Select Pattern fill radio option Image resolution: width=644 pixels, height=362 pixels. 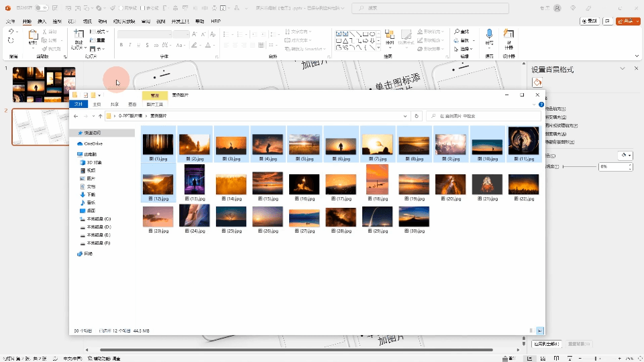556,134
